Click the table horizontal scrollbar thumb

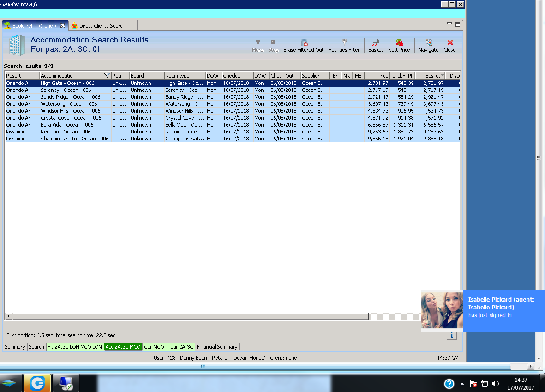pyautogui.click(x=190, y=316)
